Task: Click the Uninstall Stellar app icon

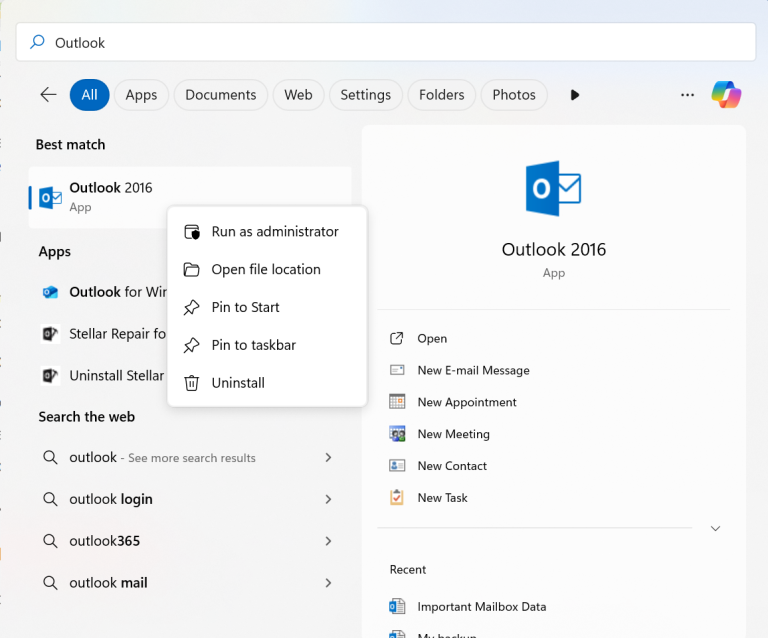Action: coord(50,376)
